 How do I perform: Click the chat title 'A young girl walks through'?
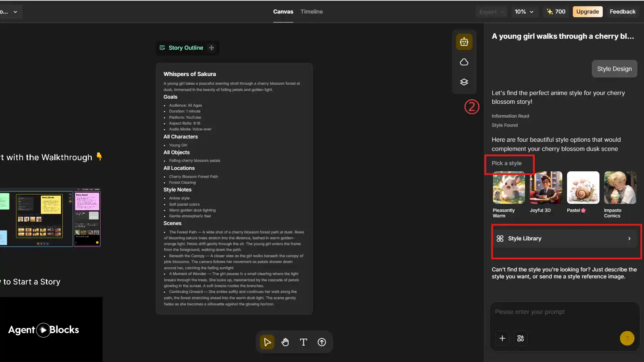(563, 36)
